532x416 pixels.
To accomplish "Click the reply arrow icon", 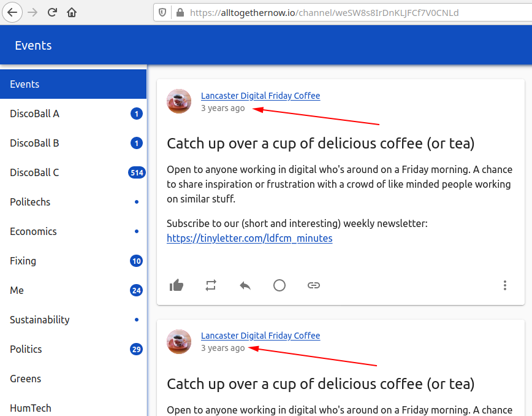I will pyautogui.click(x=245, y=285).
